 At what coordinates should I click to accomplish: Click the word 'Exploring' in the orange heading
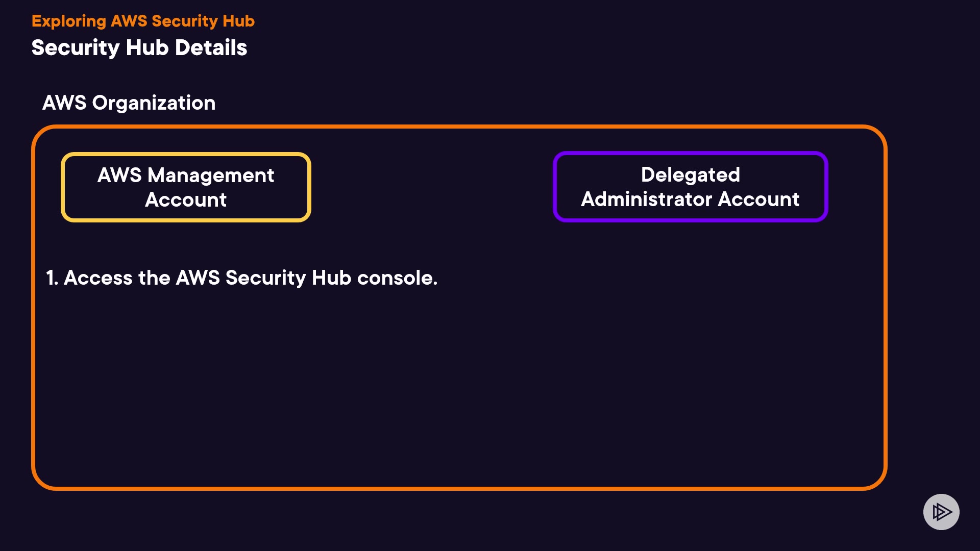[69, 21]
